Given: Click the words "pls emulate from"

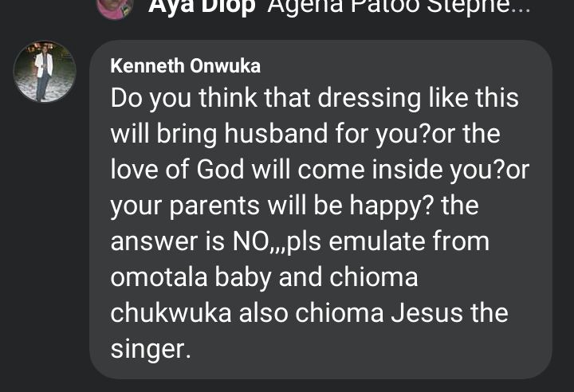Looking at the screenshot, I should pos(410,241).
